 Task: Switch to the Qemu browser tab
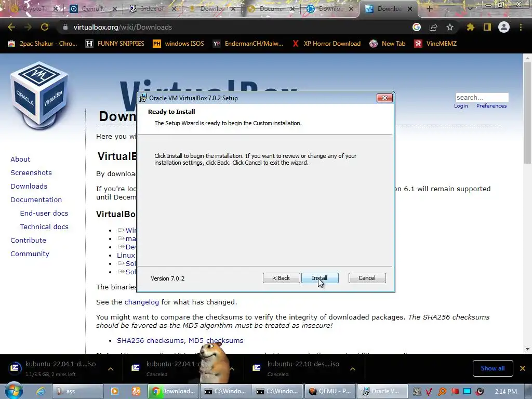click(x=93, y=9)
